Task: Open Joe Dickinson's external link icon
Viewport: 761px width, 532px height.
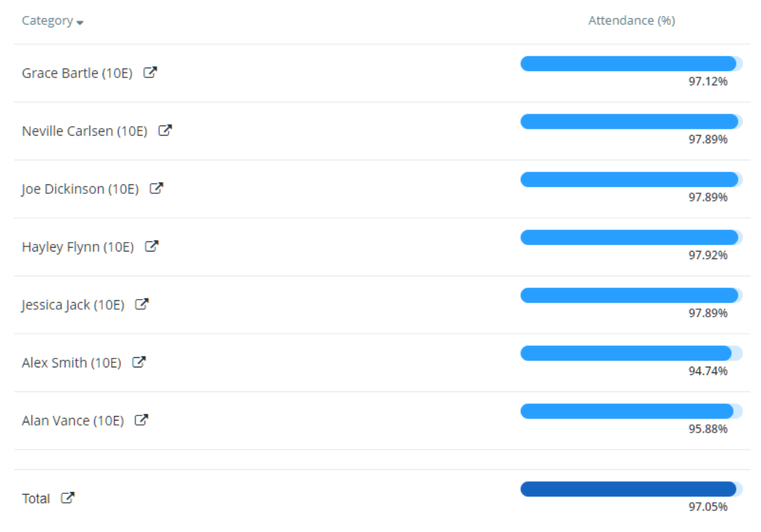Action: coord(157,187)
